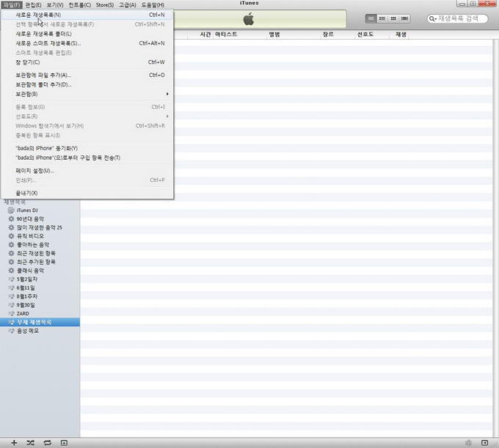Click the Genius atom icon at bottom right

pyautogui.click(x=468, y=443)
